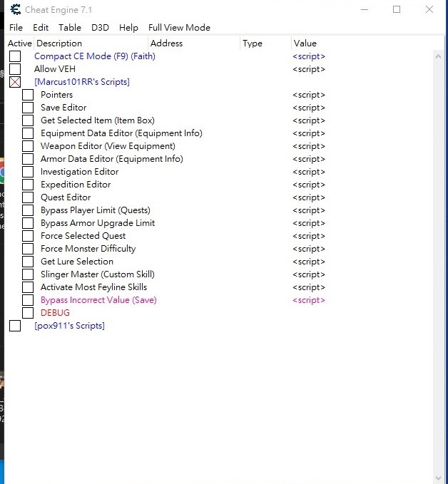
Task: Select the Force Monster Difficulty label
Action: pos(88,249)
